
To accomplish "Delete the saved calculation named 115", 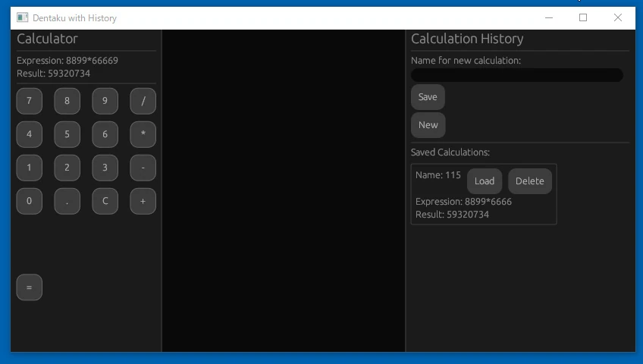I will click(x=529, y=181).
